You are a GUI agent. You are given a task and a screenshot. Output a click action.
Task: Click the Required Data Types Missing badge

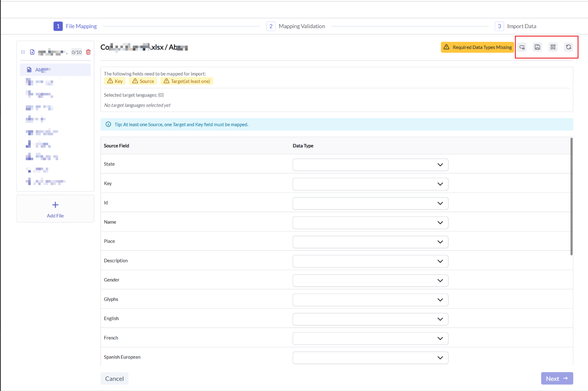(x=477, y=47)
